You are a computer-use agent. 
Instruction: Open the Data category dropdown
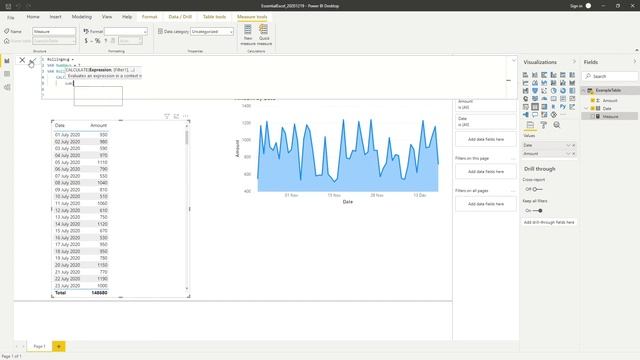[x=212, y=31]
